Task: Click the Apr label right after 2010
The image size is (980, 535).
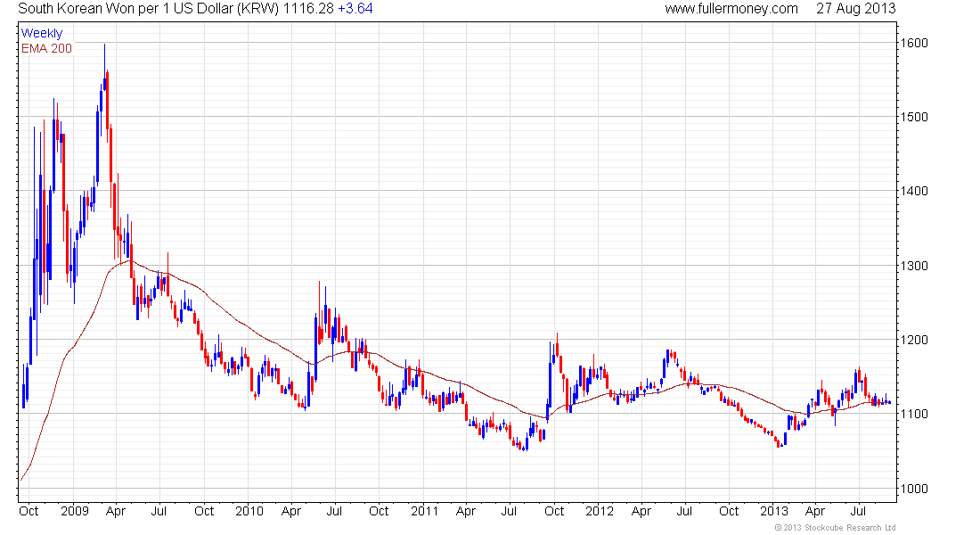Action: 291,511
